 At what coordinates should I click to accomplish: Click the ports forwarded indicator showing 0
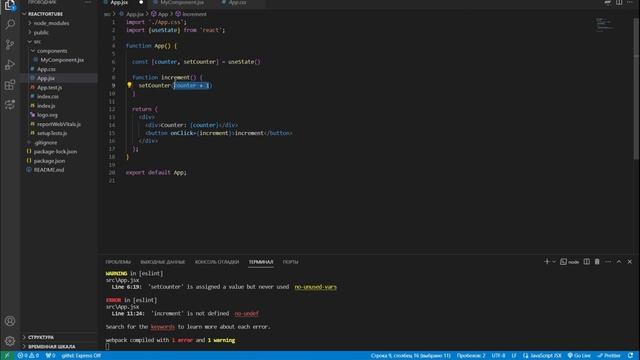tap(50, 356)
